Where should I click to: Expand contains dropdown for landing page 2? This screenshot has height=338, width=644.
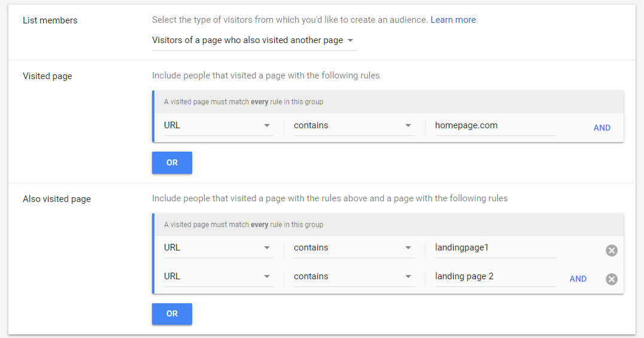coord(354,276)
